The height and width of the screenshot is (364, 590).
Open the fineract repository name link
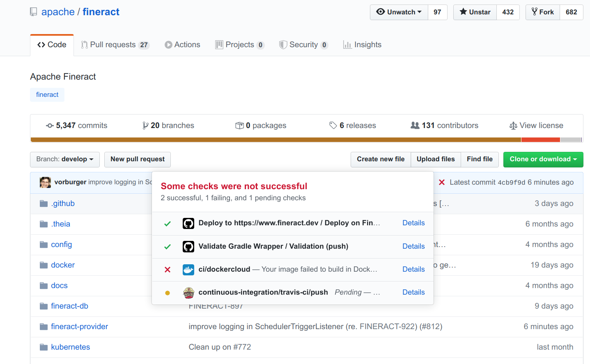pos(101,12)
